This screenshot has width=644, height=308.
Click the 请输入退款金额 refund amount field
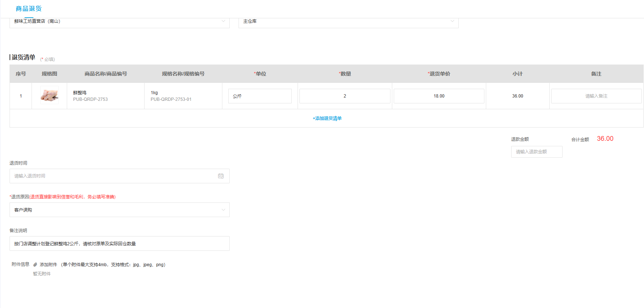[x=537, y=152]
